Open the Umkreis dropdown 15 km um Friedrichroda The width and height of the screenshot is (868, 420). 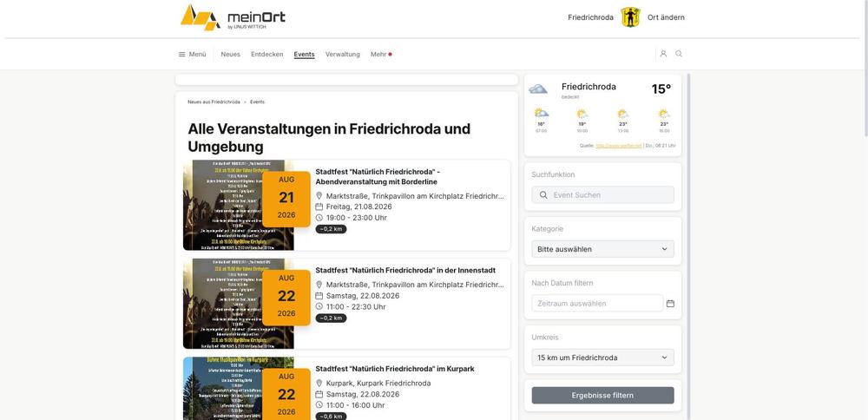click(x=603, y=358)
